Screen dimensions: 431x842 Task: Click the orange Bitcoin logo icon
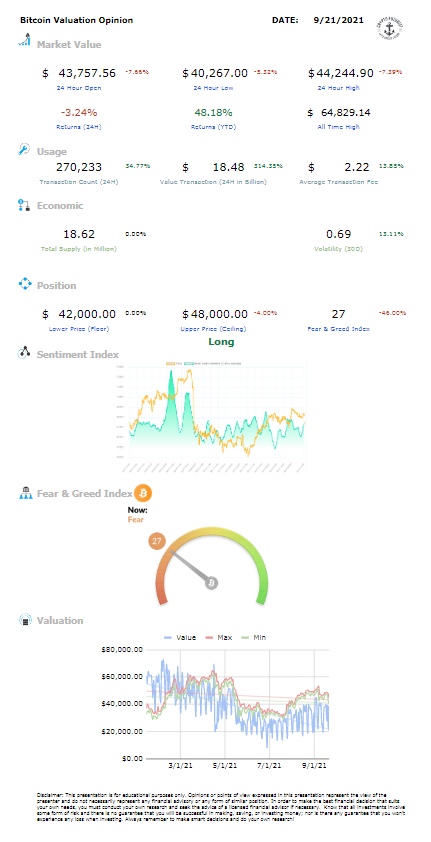click(143, 492)
